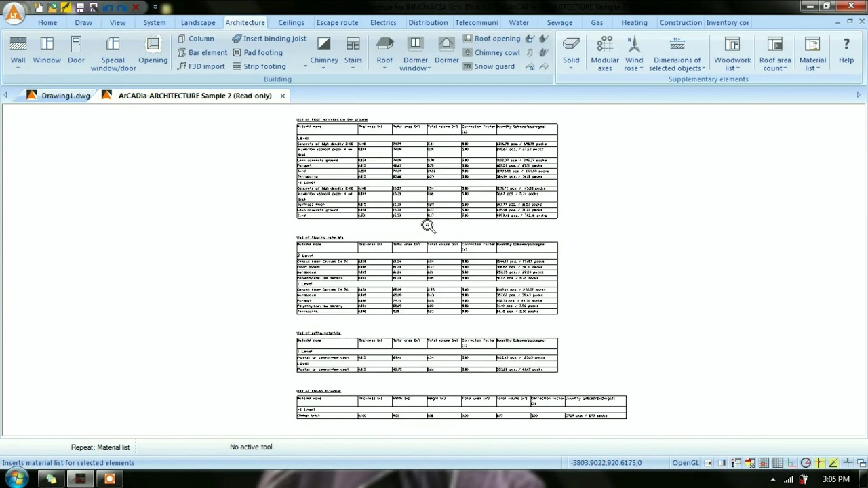Open the Ceilings tab

(x=291, y=22)
